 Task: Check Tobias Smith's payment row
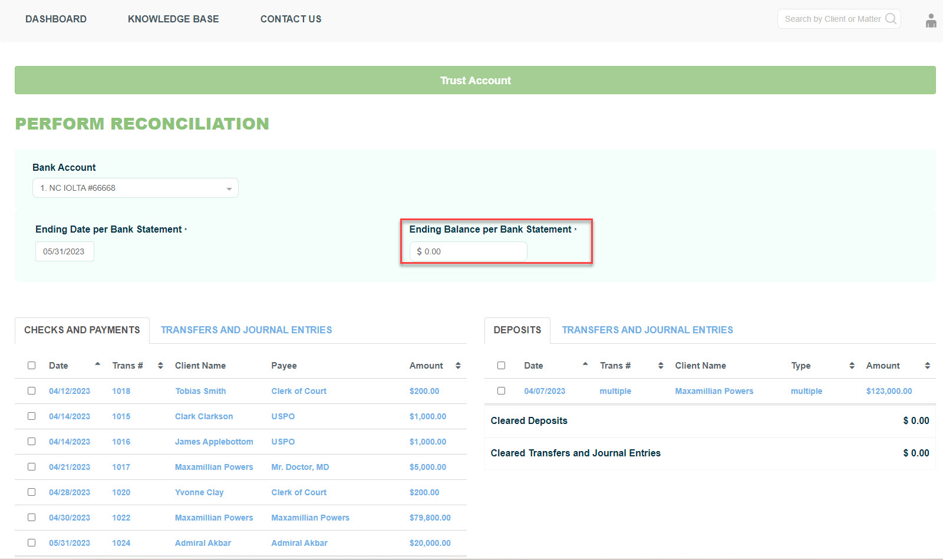(x=31, y=390)
